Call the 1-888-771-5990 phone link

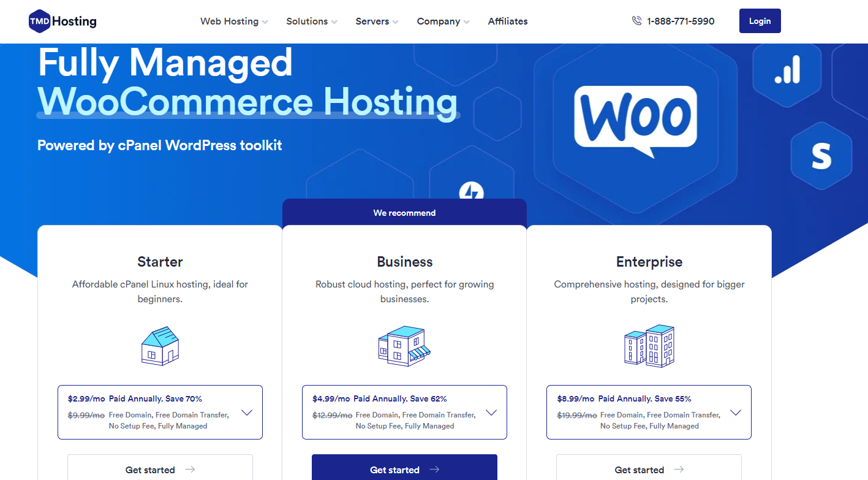[x=681, y=21]
